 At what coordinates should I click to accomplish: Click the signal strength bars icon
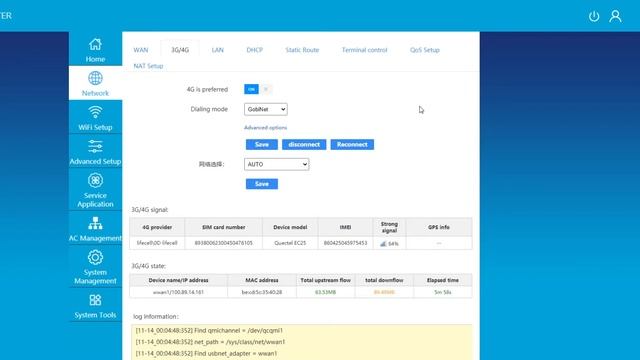(383, 244)
